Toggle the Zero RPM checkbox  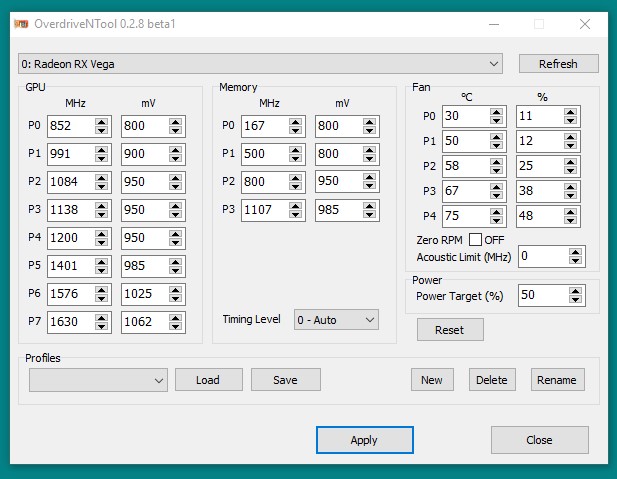point(475,240)
